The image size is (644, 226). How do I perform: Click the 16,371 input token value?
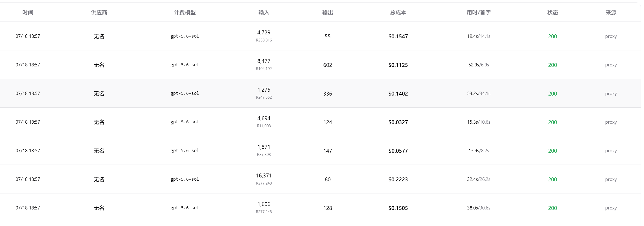[264, 175]
